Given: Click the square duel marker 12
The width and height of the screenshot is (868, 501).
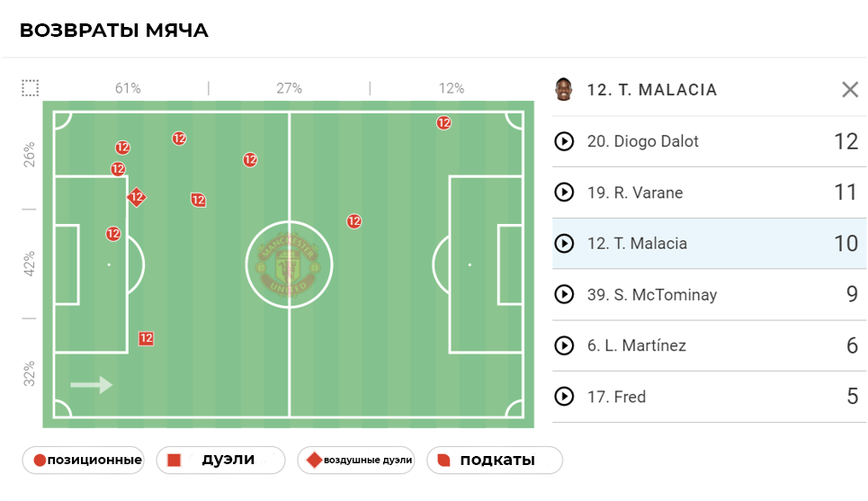Looking at the screenshot, I should [x=146, y=339].
